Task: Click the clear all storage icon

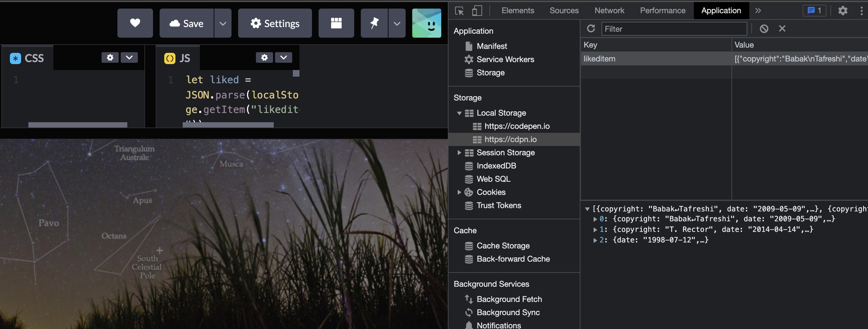Action: pos(763,29)
